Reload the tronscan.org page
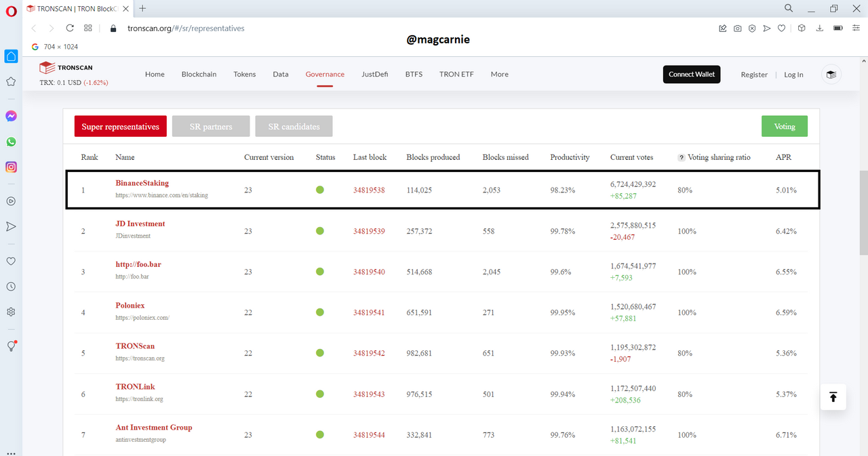 (x=70, y=28)
